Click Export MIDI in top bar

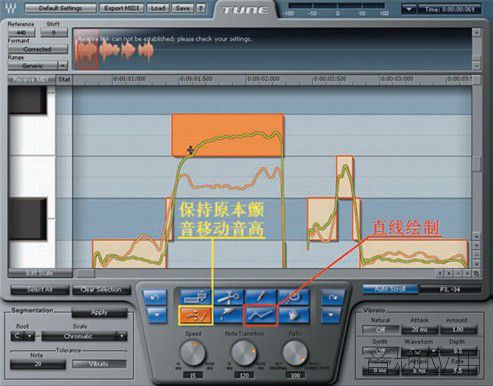[x=122, y=8]
